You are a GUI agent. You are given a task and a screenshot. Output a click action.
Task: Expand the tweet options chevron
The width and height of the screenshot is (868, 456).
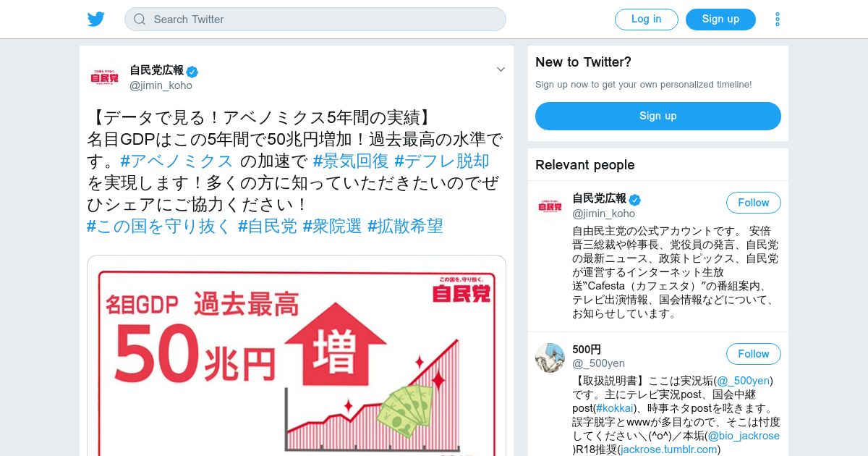click(x=500, y=69)
